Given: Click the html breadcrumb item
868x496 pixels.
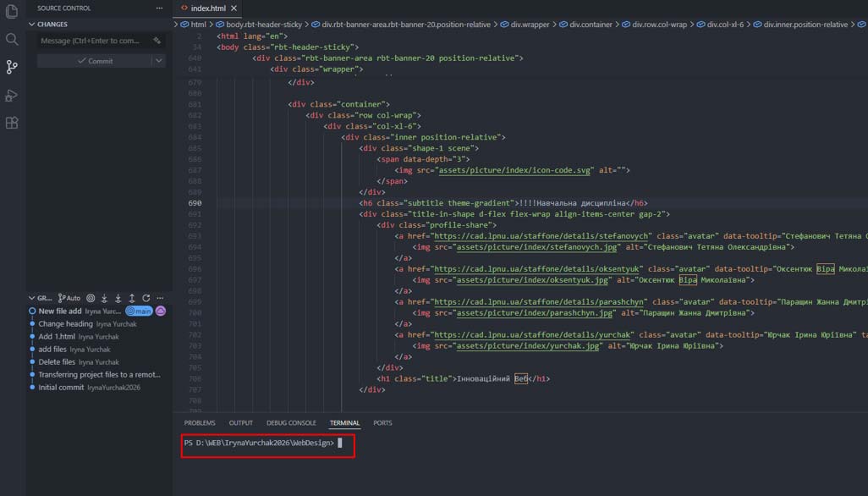Looking at the screenshot, I should point(193,25).
